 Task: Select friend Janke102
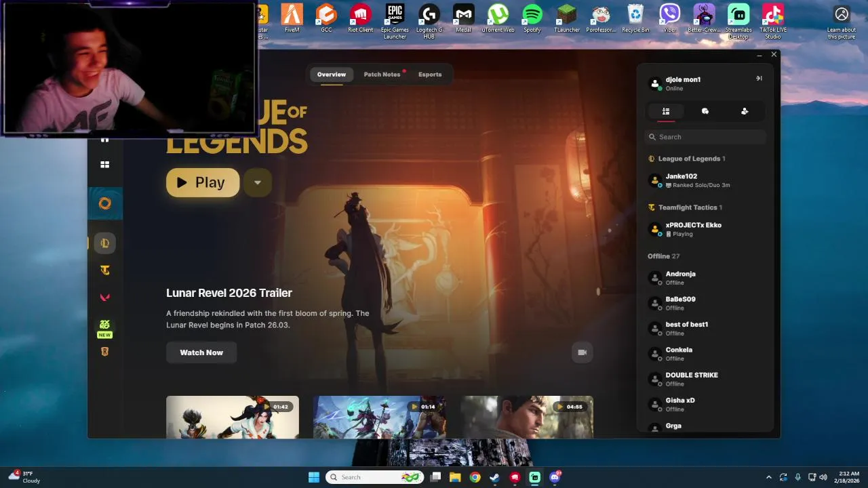[705, 180]
